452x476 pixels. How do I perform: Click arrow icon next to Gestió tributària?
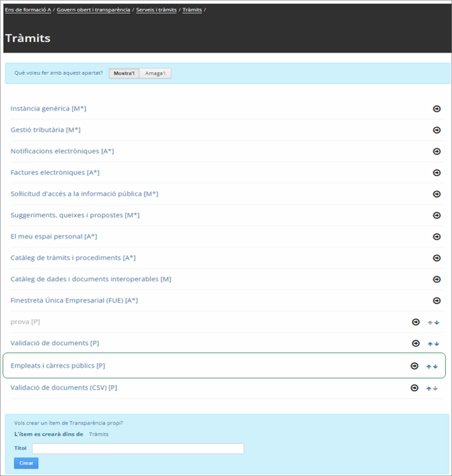coord(437,130)
